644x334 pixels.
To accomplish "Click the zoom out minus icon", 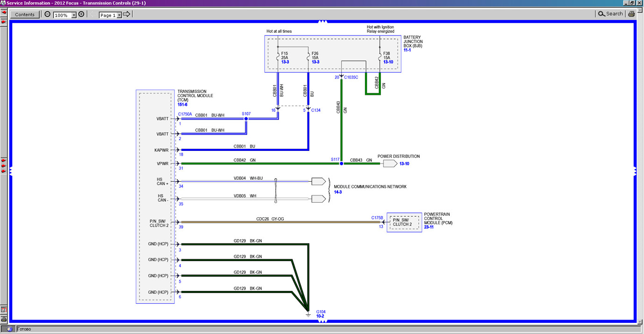I will point(47,14).
